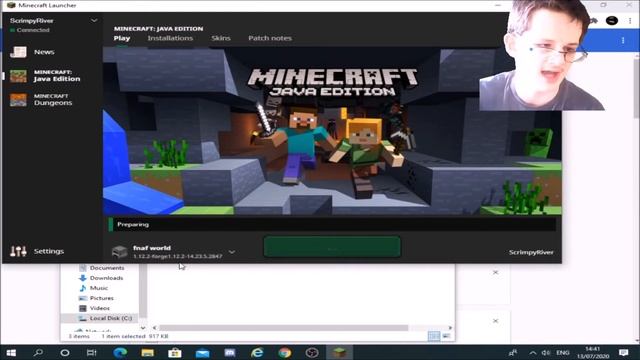
Task: Open the Patch notes tab
Action: point(270,38)
